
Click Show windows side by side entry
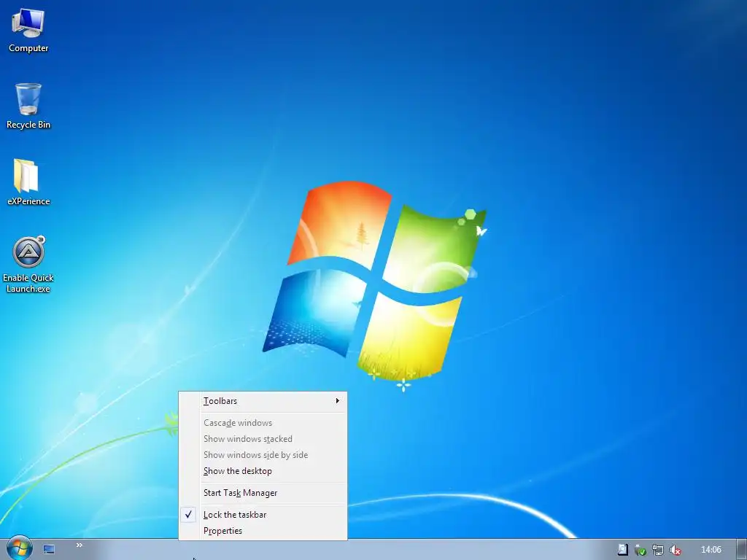click(263, 455)
